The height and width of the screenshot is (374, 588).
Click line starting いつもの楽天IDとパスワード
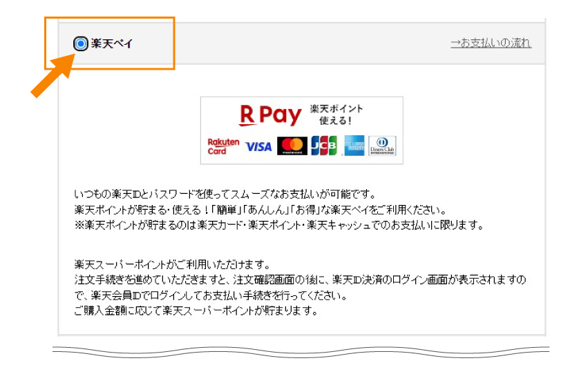(225, 195)
